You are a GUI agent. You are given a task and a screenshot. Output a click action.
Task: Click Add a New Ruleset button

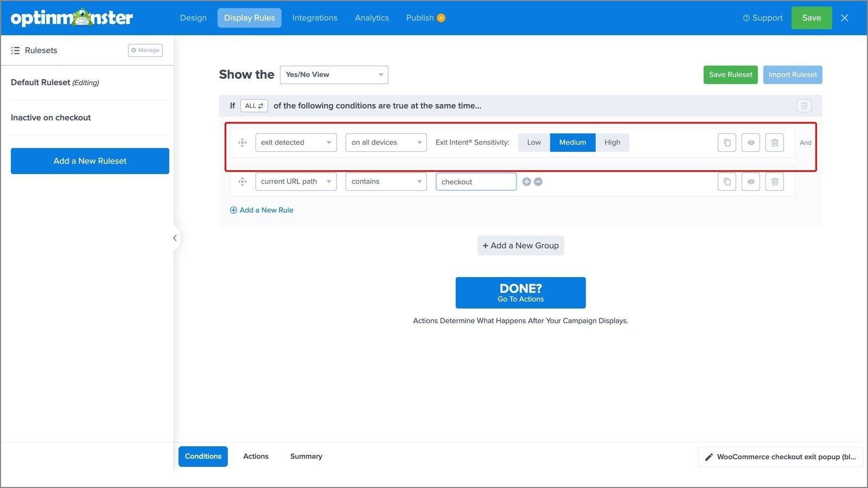pyautogui.click(x=90, y=161)
